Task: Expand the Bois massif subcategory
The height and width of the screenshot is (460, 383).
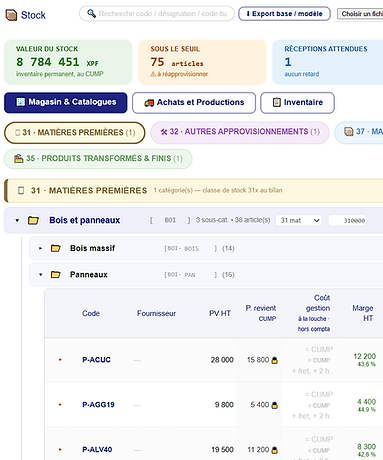Action: (x=40, y=248)
